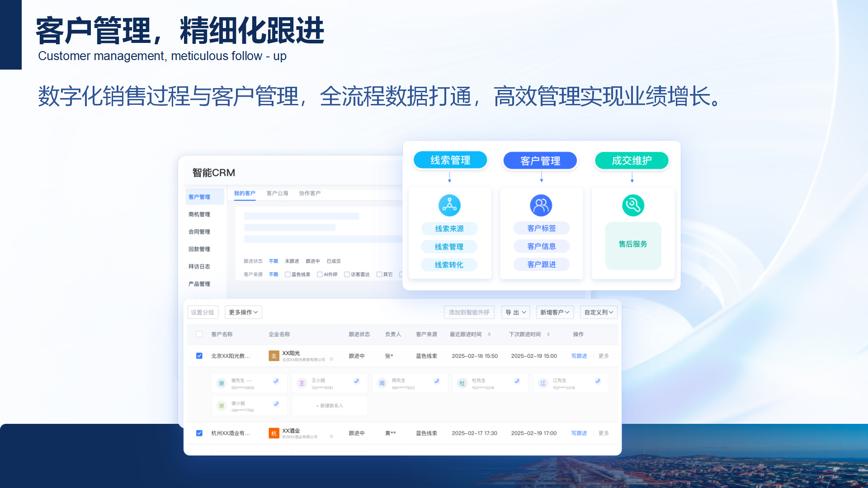
Task: Click phone icon for 江先生
Action: point(598,381)
